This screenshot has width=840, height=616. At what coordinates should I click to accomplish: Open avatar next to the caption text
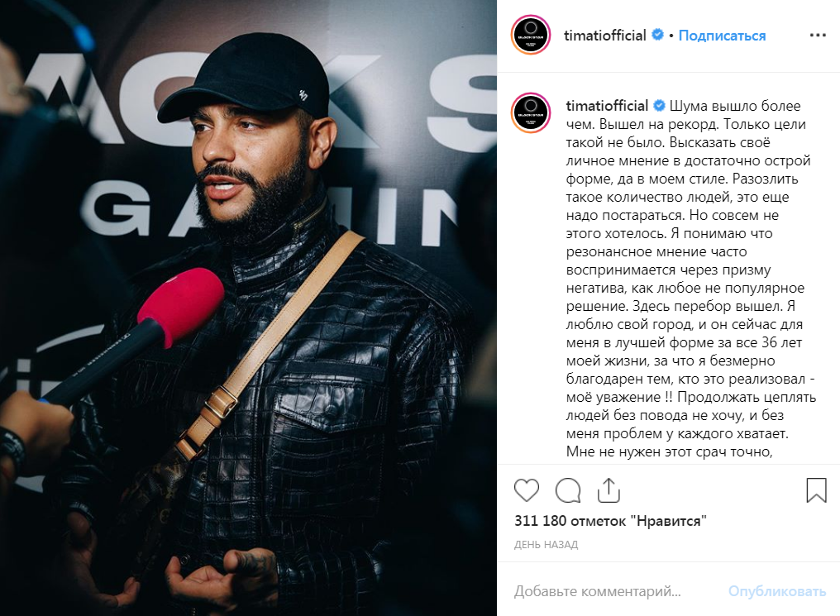coord(530,112)
